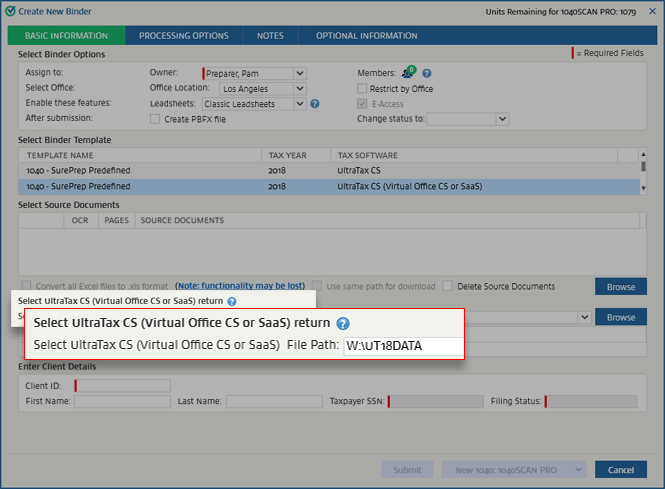Click the File Path input field
This screenshot has width=665, height=489.
pos(402,346)
